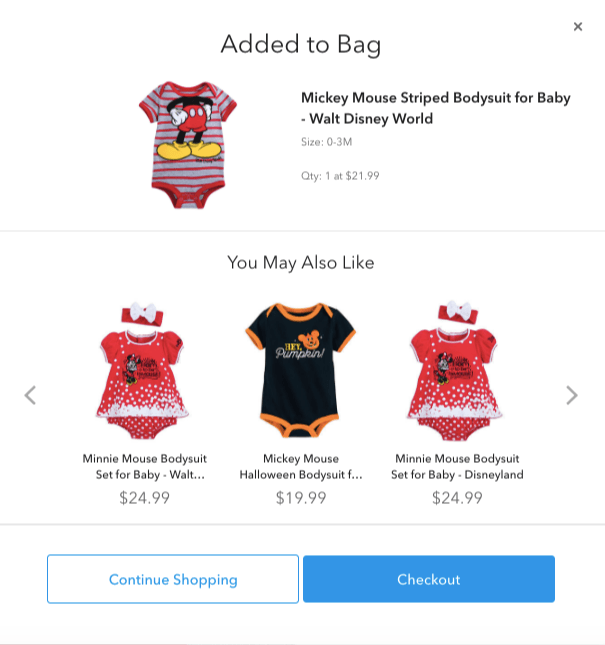Open Mickey Mouse Halloween Bodysuit title link
Viewport: 605px width, 645px height.
tap(300, 466)
